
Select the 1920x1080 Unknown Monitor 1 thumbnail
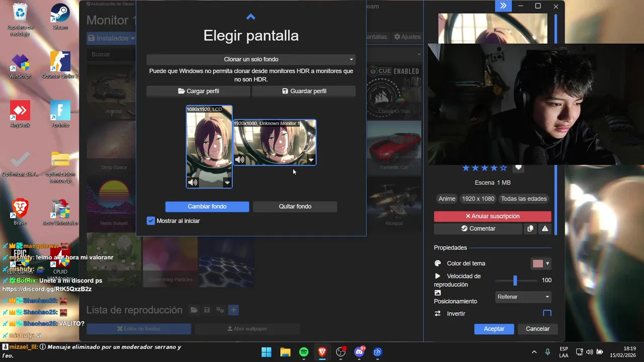[275, 142]
